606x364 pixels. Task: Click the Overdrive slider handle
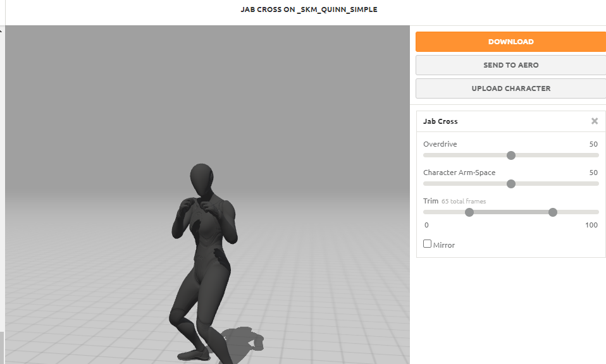(511, 155)
